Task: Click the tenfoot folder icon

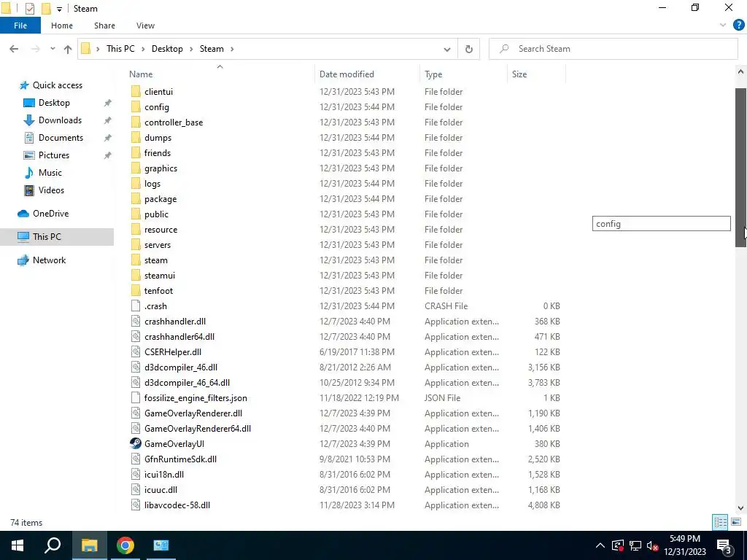Action: pyautogui.click(x=136, y=291)
